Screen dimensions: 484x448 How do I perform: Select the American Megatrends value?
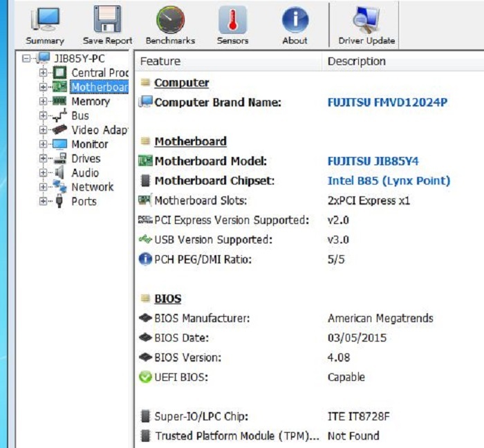click(x=380, y=318)
